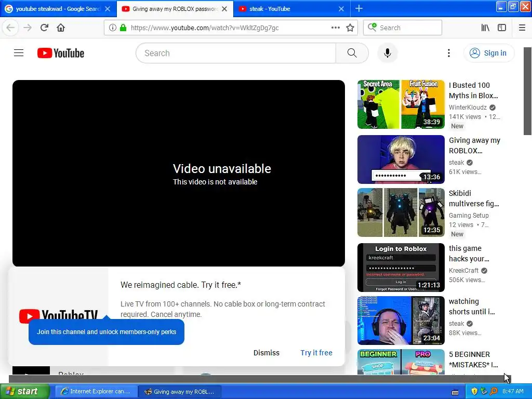This screenshot has width=532, height=399.
Task: Click the Video unavailable player area
Action: point(179,173)
